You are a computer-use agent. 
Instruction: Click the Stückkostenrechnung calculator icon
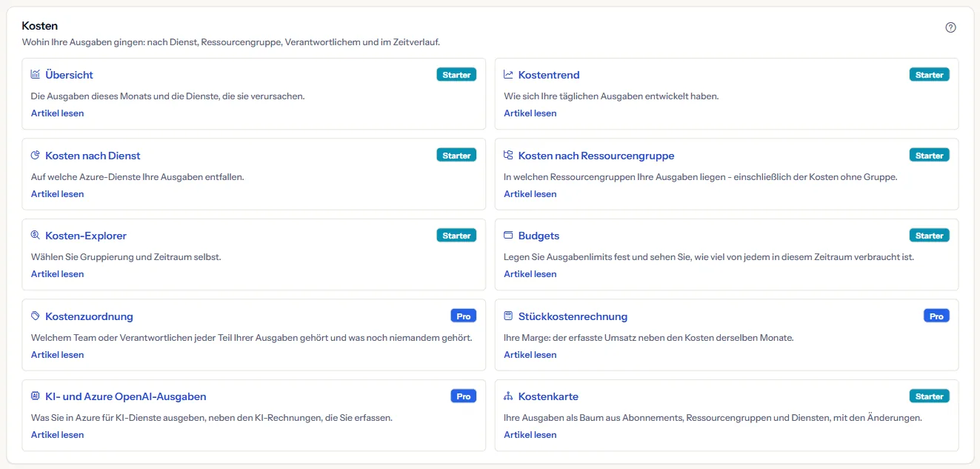(x=508, y=316)
